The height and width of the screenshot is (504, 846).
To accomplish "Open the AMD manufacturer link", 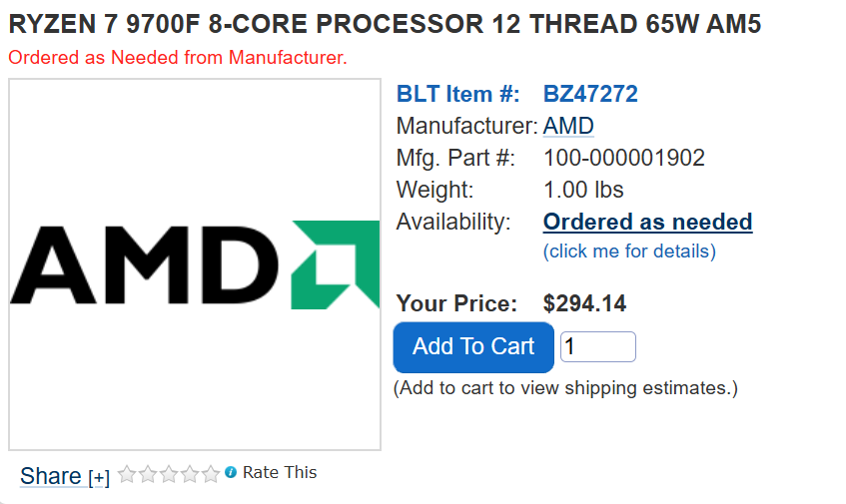I will tap(568, 126).
